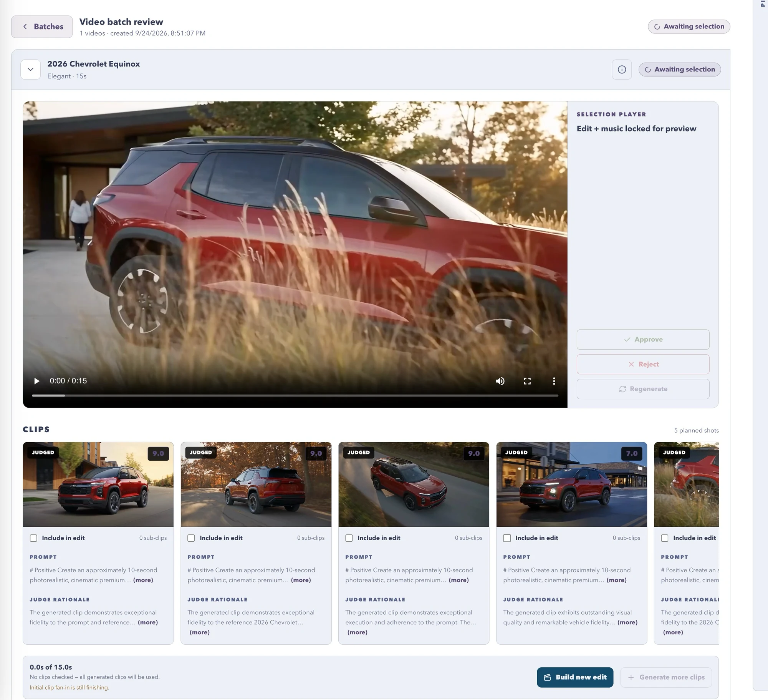Open second clip thumbnail in autumn forest
Image resolution: width=768 pixels, height=700 pixels.
(x=256, y=484)
